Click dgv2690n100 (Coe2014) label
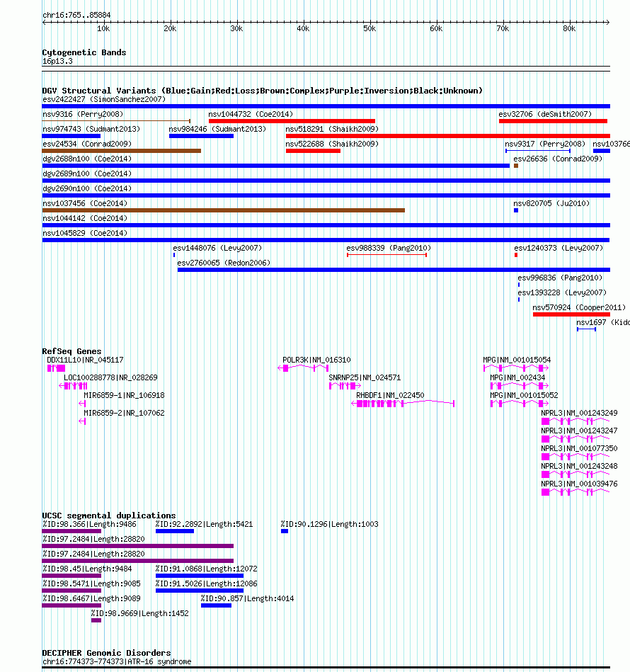 (x=87, y=188)
